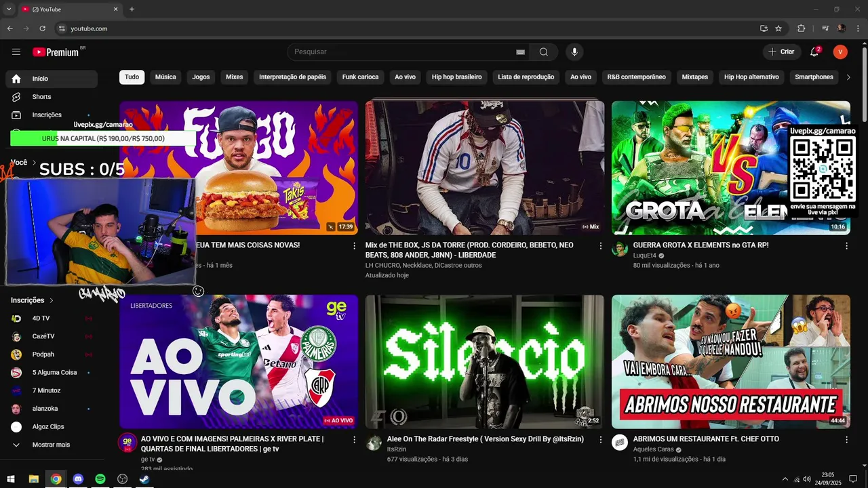Open the Silêncio freestyle thumbnail

coord(485,361)
